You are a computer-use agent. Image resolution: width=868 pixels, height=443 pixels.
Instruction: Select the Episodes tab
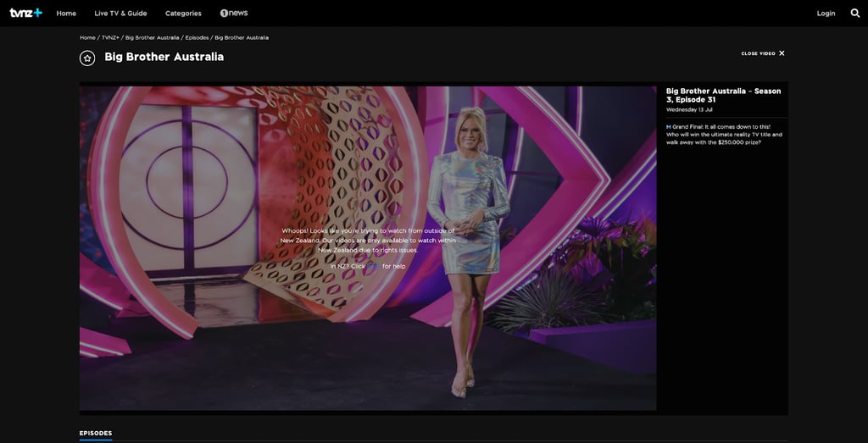(x=96, y=434)
